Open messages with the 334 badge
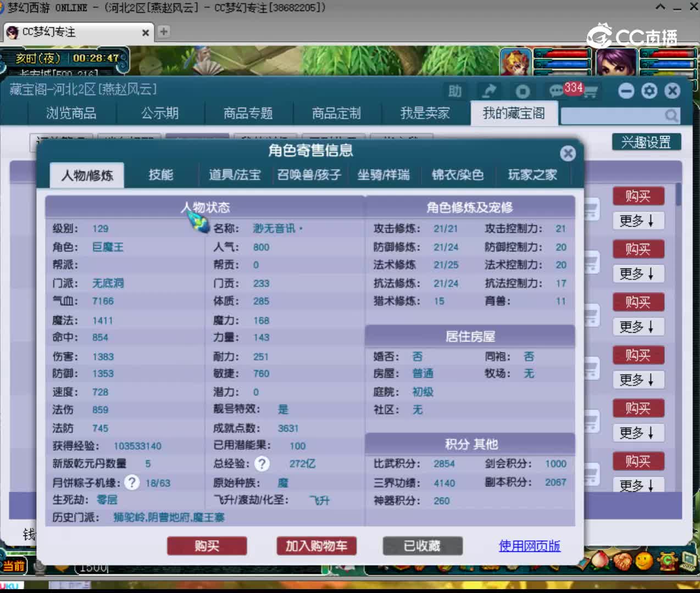Image resolution: width=700 pixels, height=593 pixels. coord(565,89)
